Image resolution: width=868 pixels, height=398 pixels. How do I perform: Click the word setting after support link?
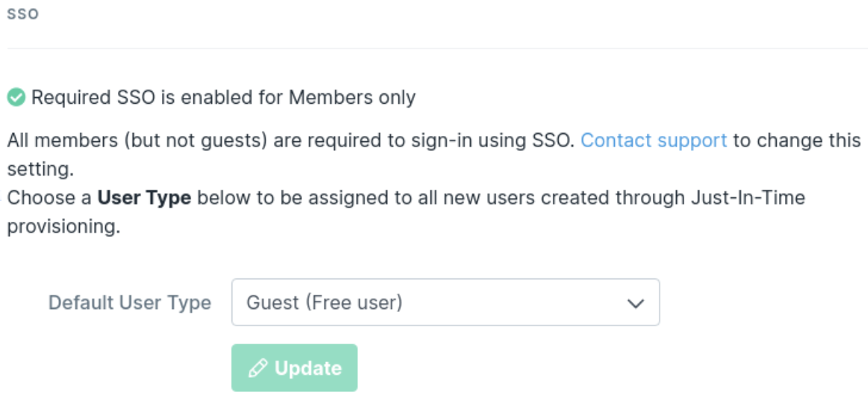40,169
